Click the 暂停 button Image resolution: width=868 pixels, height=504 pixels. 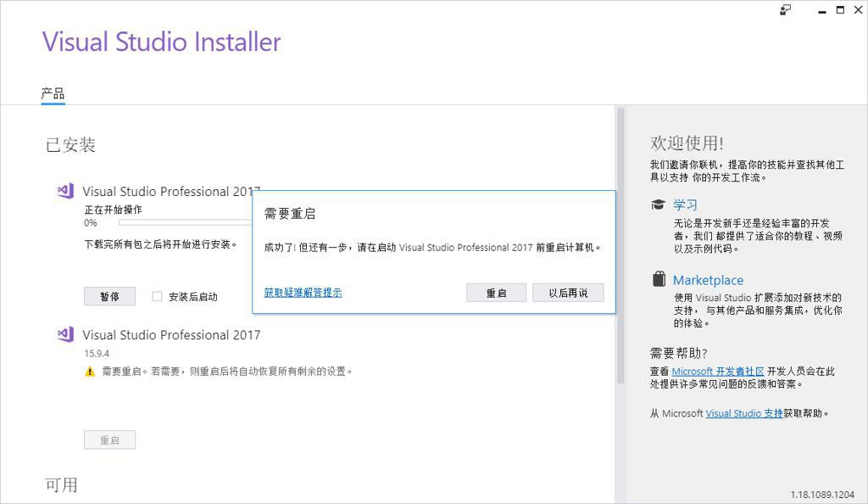[109, 296]
